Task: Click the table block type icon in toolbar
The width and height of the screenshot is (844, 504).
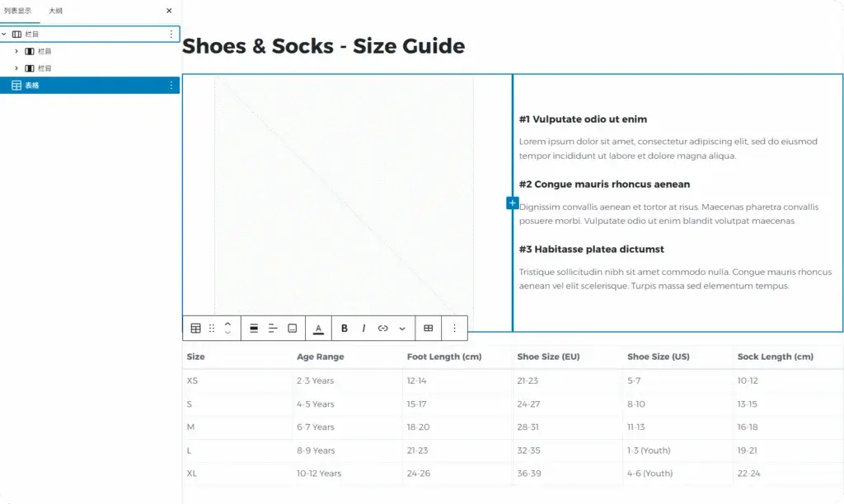Action: point(195,328)
